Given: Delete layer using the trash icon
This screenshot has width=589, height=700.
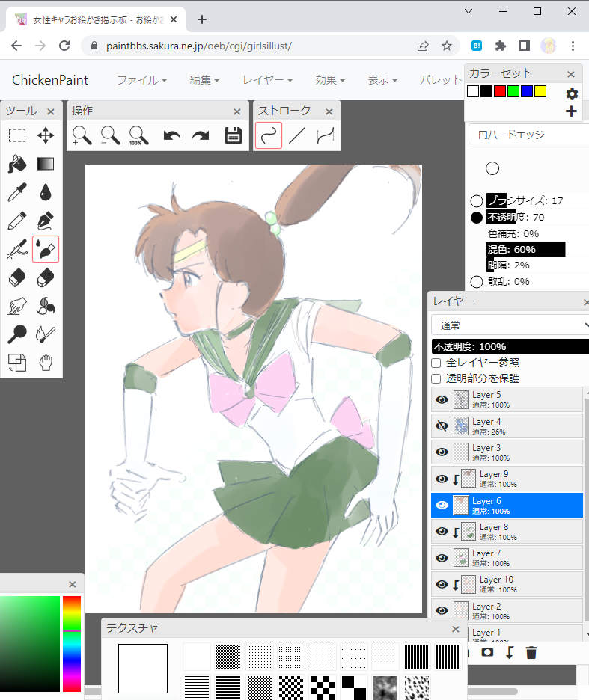Looking at the screenshot, I should tap(531, 653).
